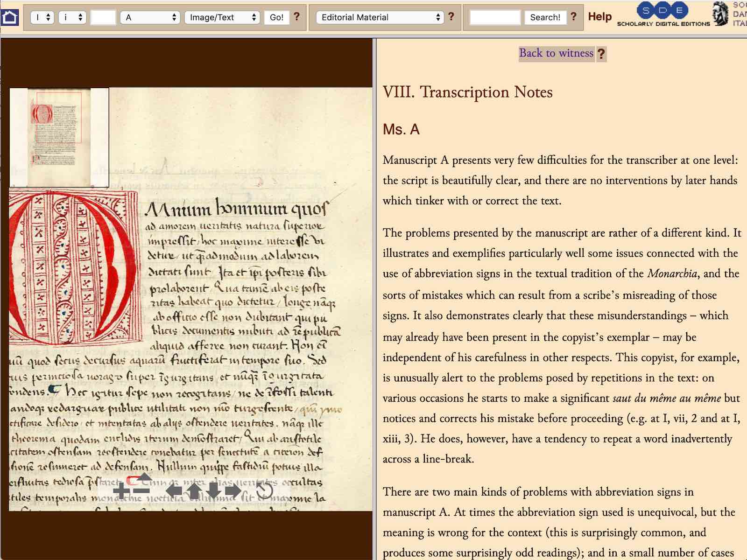Click the Ms. A subheading
Viewport: 747px width, 560px height.
click(x=401, y=129)
